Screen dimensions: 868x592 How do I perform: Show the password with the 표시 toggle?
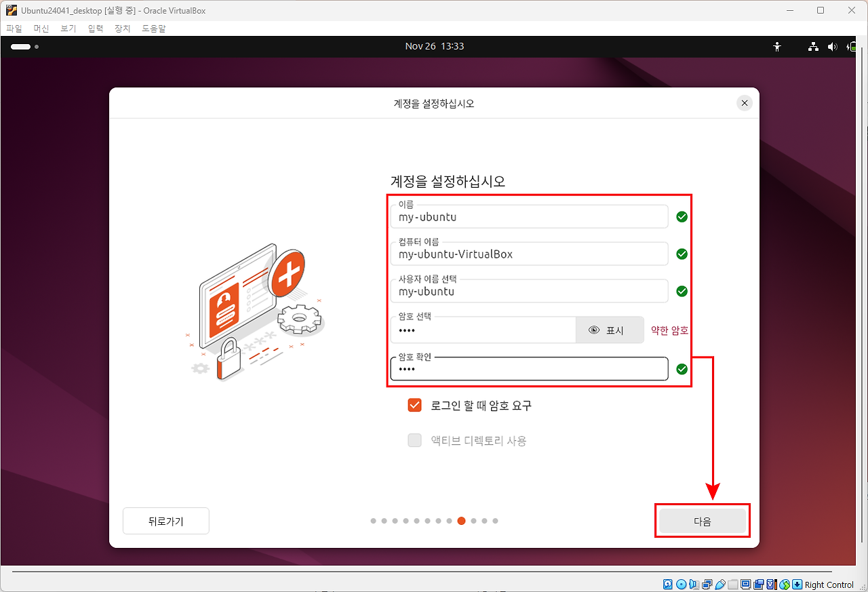(x=609, y=330)
